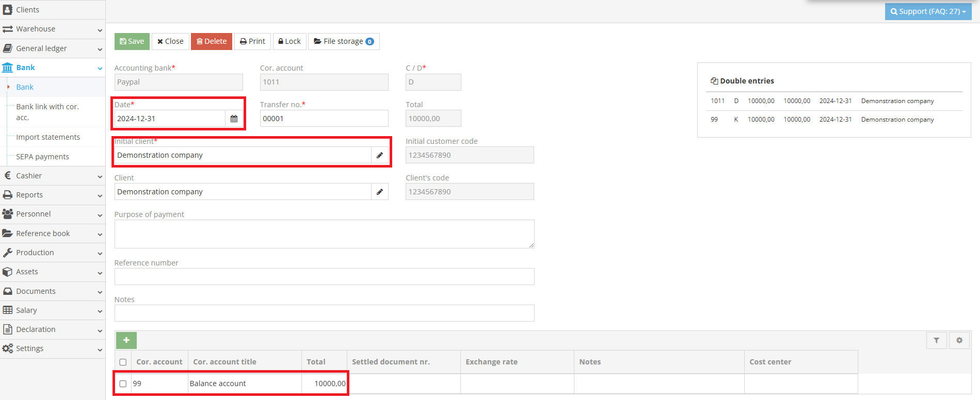Screen dimensions: 980x400
Task: Click into the Purpose of payment textarea
Action: [x=324, y=234]
